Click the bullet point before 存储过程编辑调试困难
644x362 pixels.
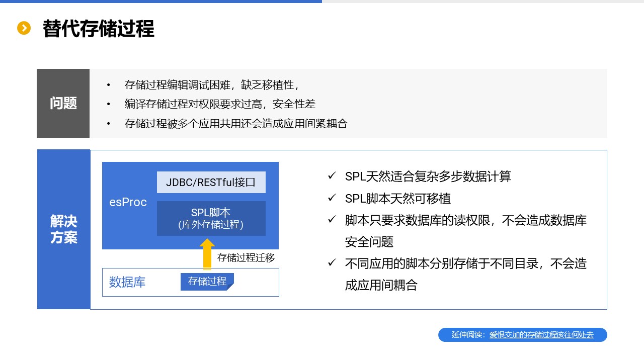108,85
